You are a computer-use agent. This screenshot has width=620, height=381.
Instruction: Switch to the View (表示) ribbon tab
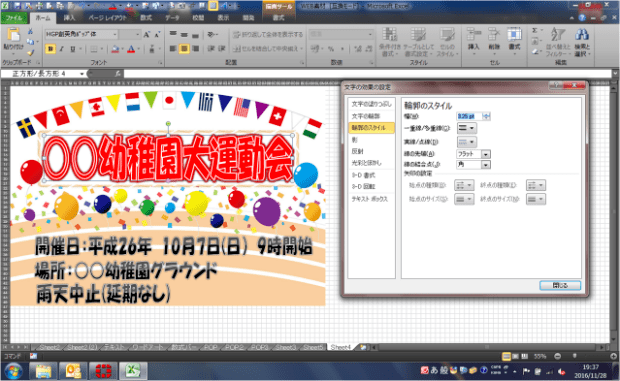(x=223, y=18)
